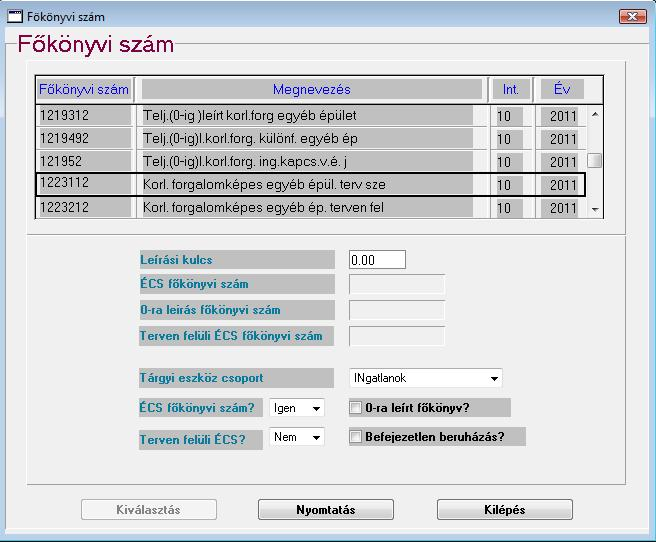This screenshot has height=542, width=656.
Task: Click 'Telj.(0-ig )leírt korl.forg egyéb épület' cell
Action: coord(308,116)
